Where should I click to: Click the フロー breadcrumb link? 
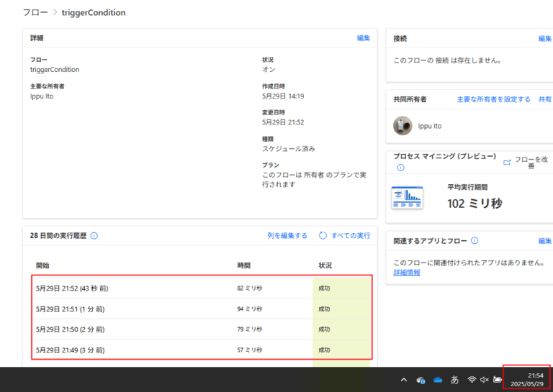[35, 12]
